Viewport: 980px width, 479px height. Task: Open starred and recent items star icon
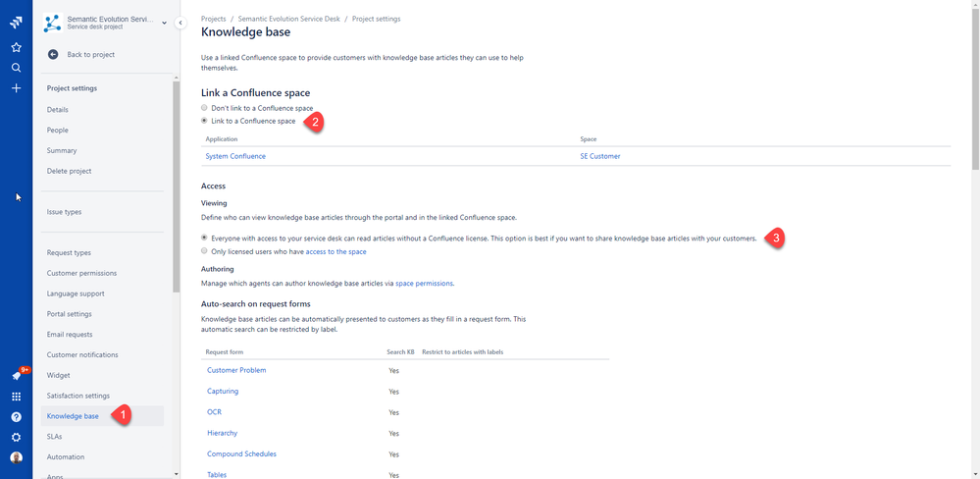coord(17,47)
